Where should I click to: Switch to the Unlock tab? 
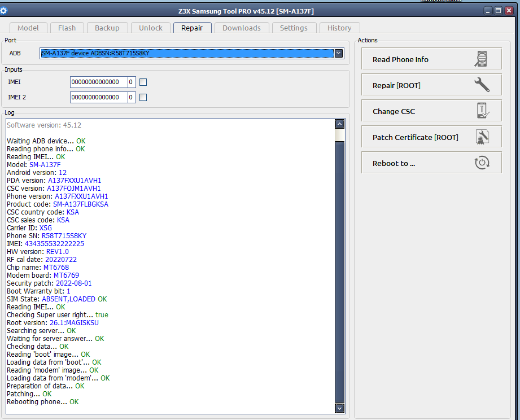[x=151, y=28]
